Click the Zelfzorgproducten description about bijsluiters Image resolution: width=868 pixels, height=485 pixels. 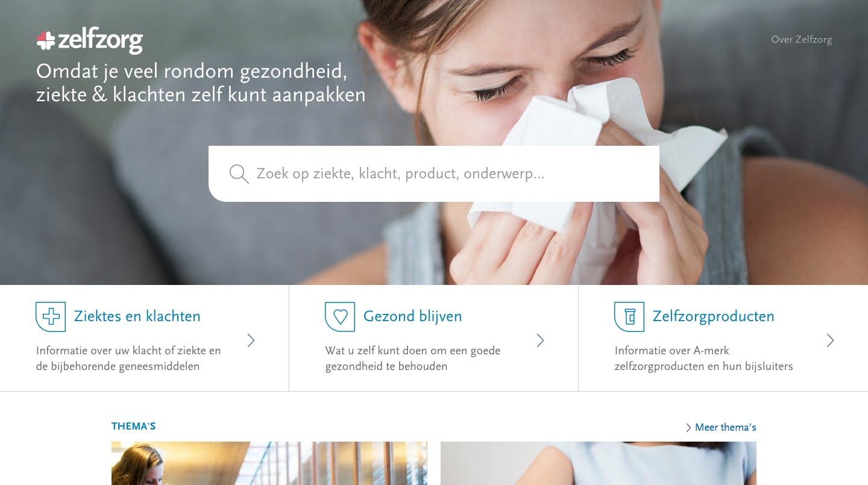[x=703, y=358]
